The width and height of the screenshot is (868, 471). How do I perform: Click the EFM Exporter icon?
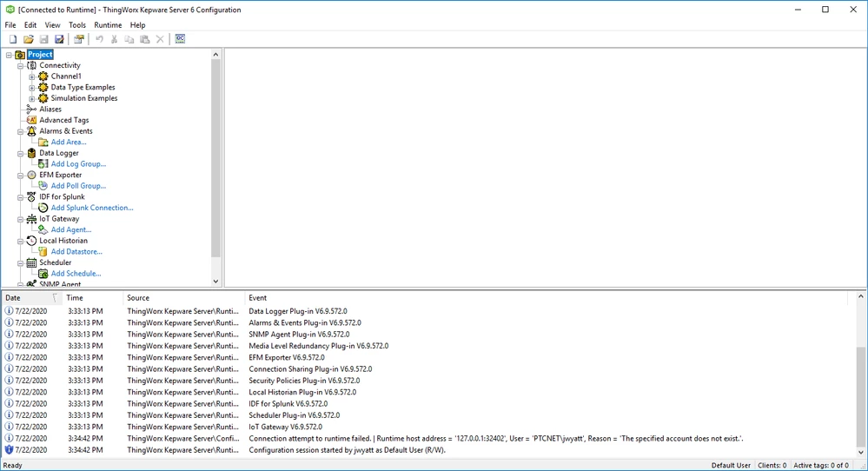[x=31, y=175]
